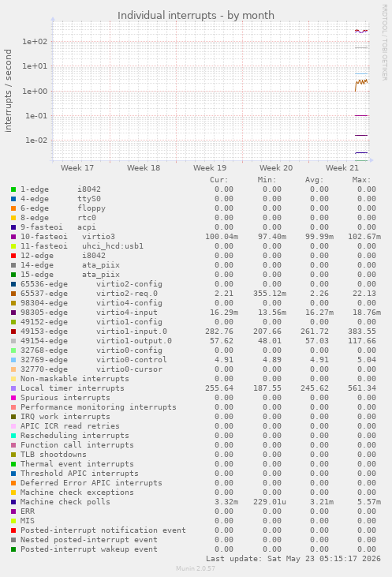Viewport: 392px width, 577px height.
Task: Click the green 1-edge i8042 legend swatch
Action: 13,189
